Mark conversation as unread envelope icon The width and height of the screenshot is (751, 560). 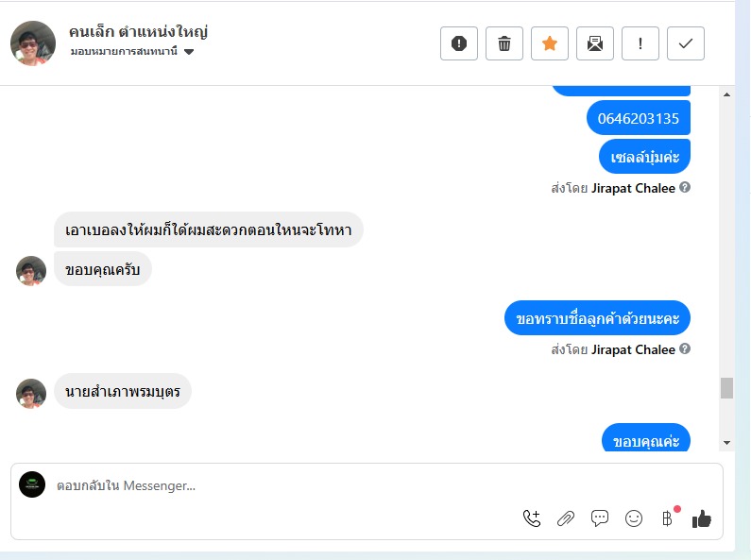(595, 43)
